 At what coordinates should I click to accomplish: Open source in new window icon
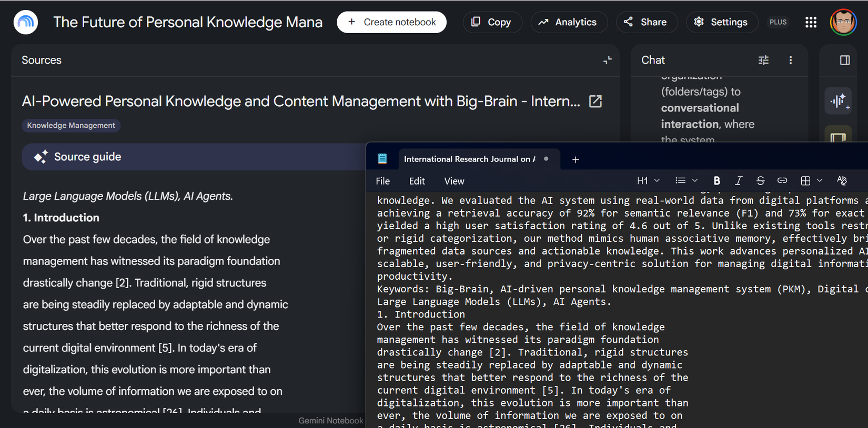pyautogui.click(x=596, y=101)
